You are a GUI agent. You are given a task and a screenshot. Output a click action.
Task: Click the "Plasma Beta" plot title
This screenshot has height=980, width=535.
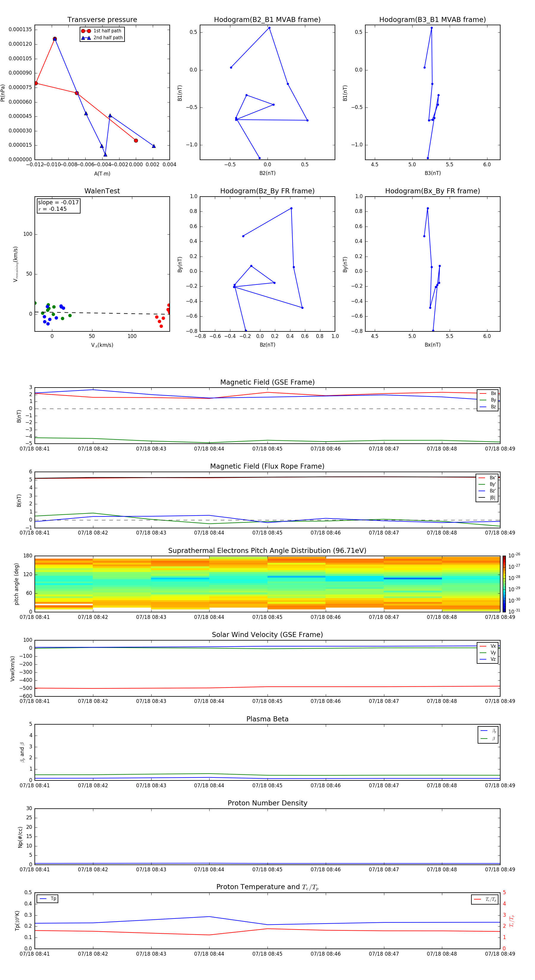tap(267, 719)
